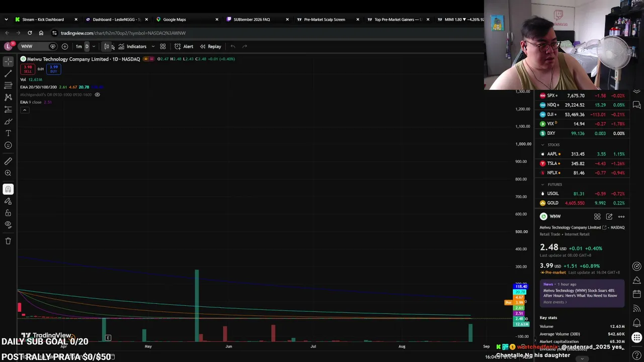644x362 pixels.
Task: Toggle hide all drawings
Action: [x=8, y=225]
